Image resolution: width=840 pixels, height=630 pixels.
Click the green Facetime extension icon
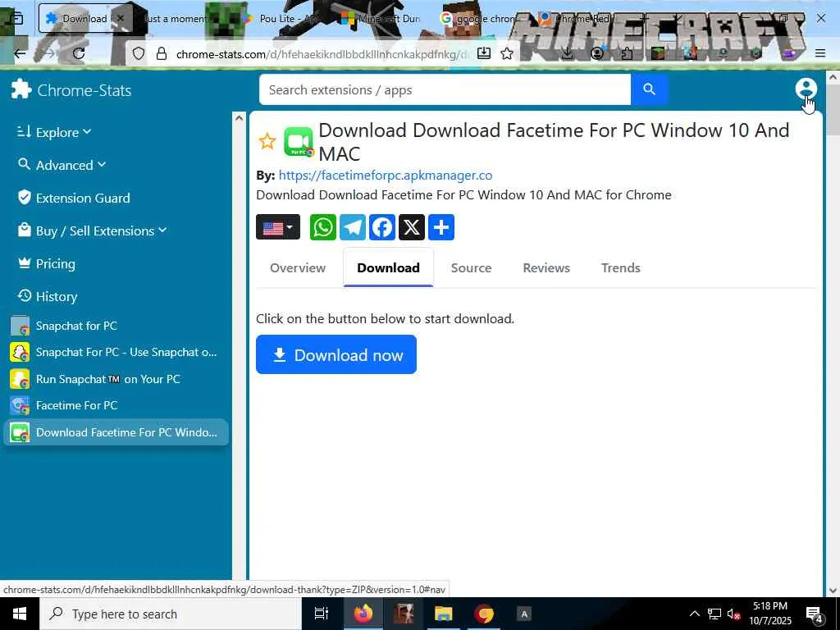coord(299,141)
